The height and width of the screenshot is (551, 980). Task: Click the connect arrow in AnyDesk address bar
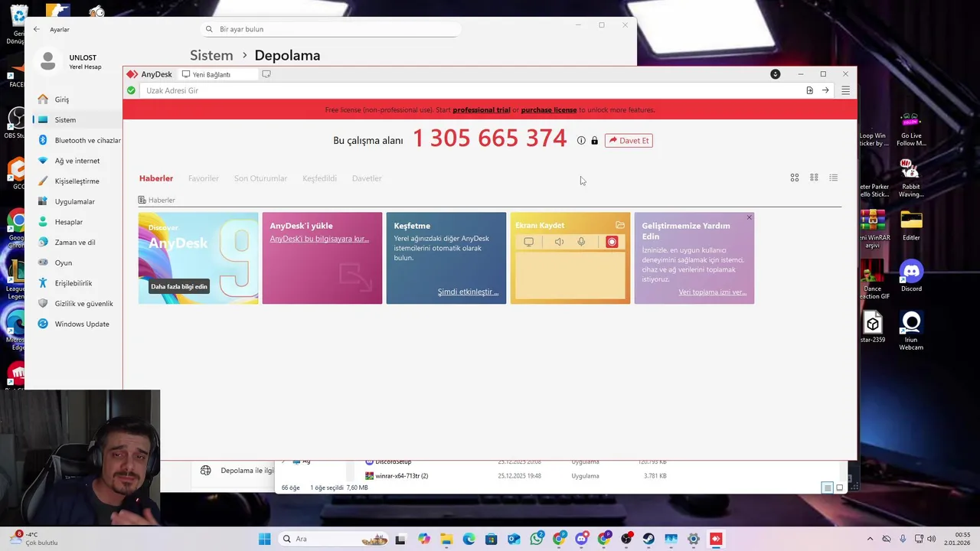pyautogui.click(x=825, y=90)
